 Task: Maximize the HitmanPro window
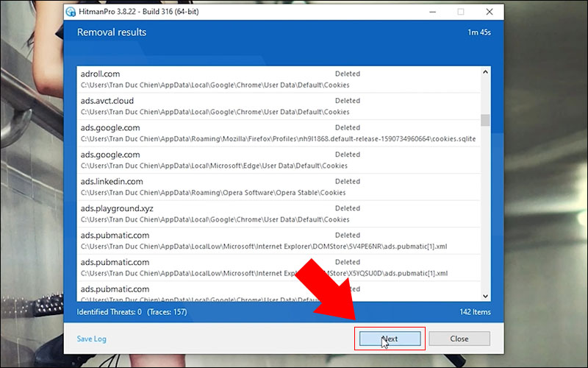(x=461, y=12)
